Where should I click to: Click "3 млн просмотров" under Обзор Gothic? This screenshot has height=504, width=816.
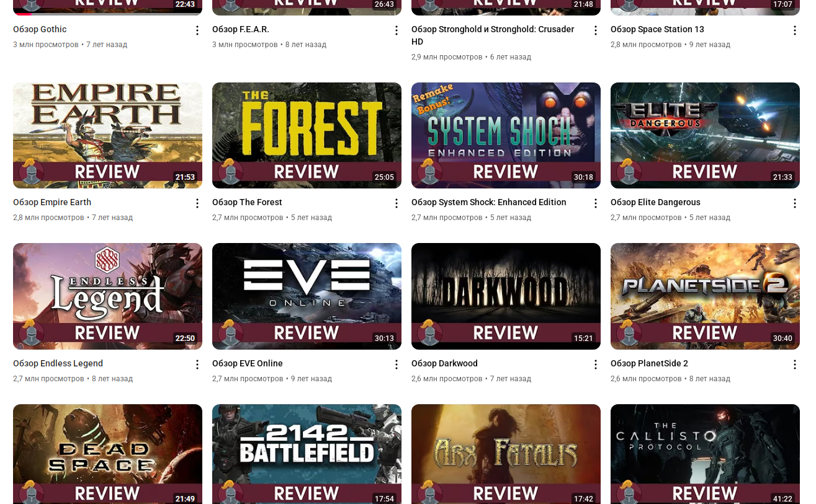point(46,45)
